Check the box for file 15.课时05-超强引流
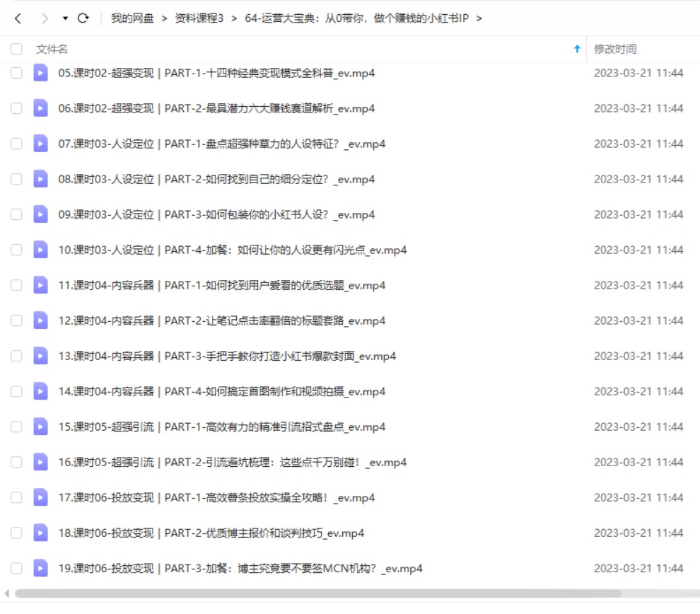The height and width of the screenshot is (614, 700). click(16, 427)
